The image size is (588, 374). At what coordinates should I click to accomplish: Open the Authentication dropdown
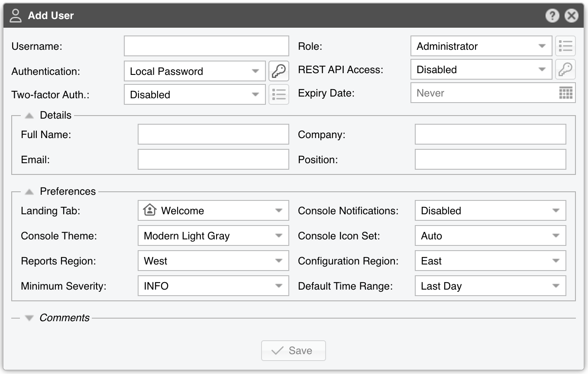[x=195, y=71]
